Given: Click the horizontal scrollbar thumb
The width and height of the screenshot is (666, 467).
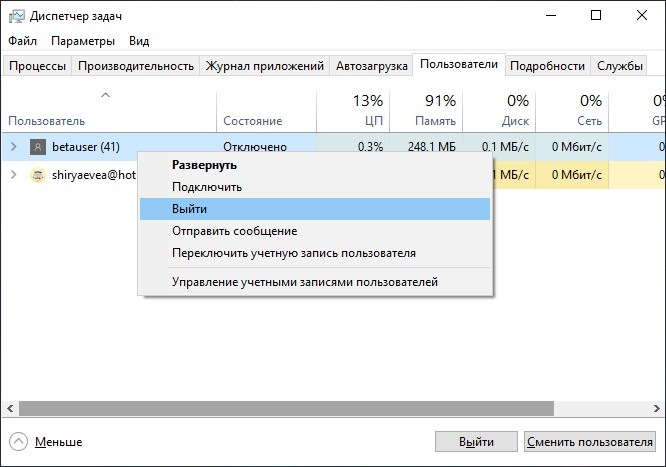Looking at the screenshot, I should 286,409.
